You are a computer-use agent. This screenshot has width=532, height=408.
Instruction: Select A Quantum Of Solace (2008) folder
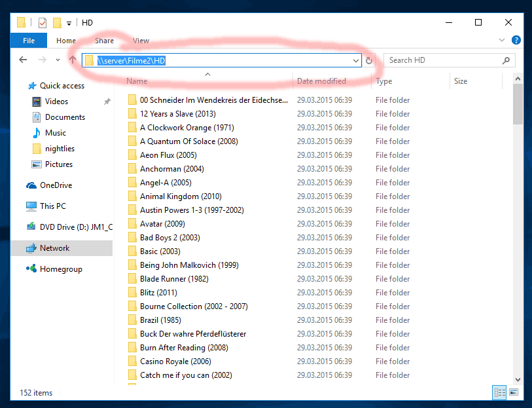pyautogui.click(x=183, y=141)
